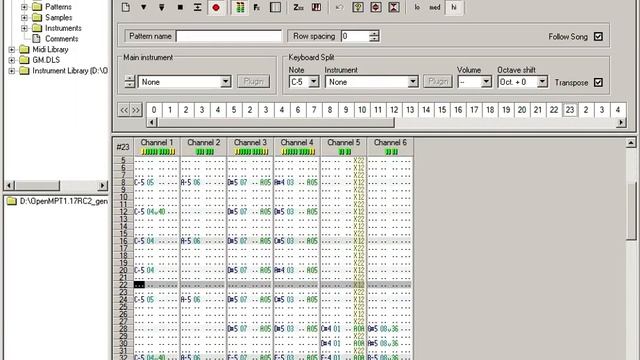Expand the Instruments tree node
The height and width of the screenshot is (360, 640).
(x=24, y=28)
